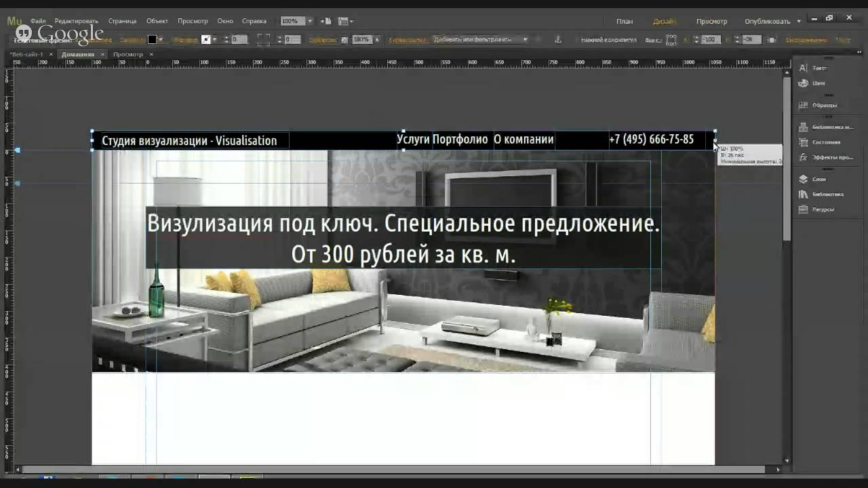868x488 pixels.
Task: Click the corner radius icon in toolbar
Action: tap(263, 40)
